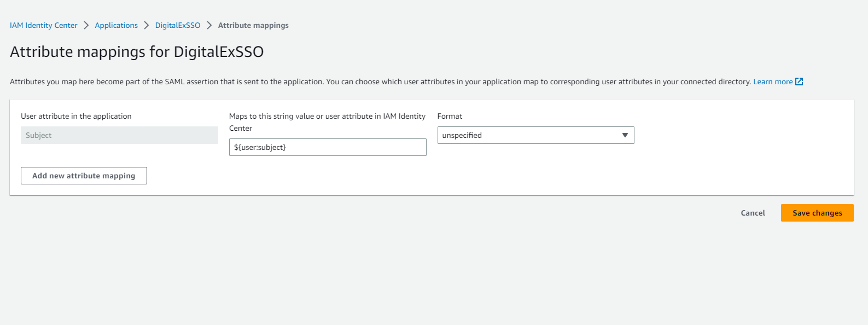Click the User attribute in the application label
Image resolution: width=868 pixels, height=325 pixels.
tap(76, 116)
